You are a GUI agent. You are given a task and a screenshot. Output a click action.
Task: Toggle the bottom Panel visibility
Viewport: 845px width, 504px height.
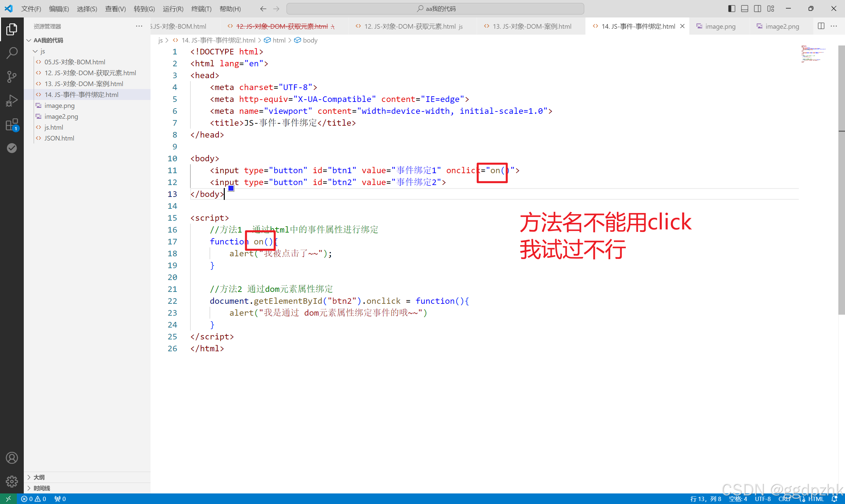(x=745, y=9)
